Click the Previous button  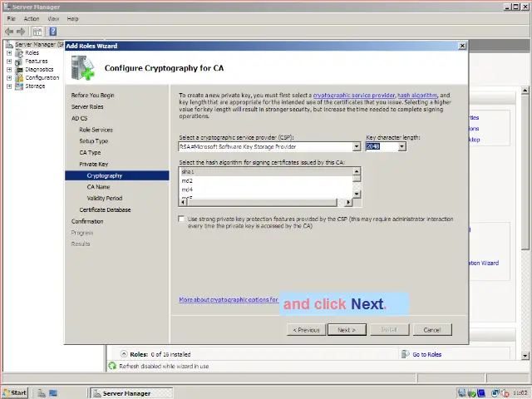(307, 330)
